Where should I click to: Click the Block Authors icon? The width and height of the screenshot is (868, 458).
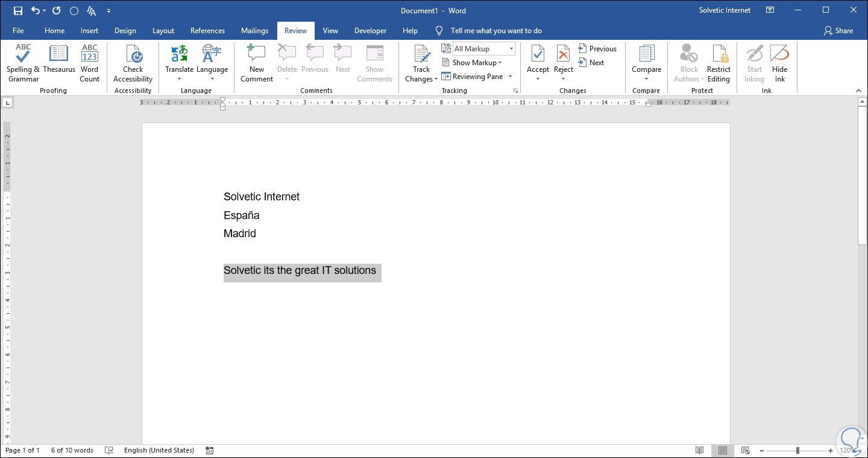tap(689, 54)
